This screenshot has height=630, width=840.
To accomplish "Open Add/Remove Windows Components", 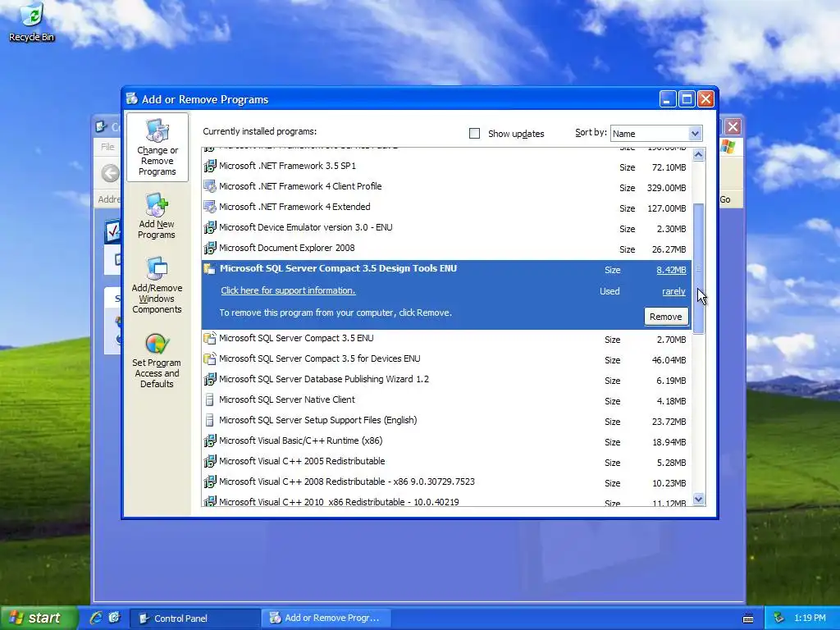I will (x=157, y=285).
